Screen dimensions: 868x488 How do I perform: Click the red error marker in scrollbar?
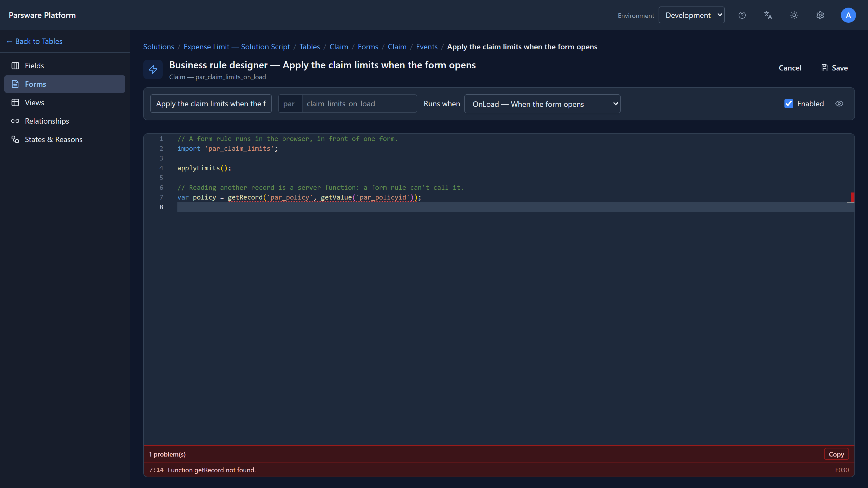click(852, 197)
